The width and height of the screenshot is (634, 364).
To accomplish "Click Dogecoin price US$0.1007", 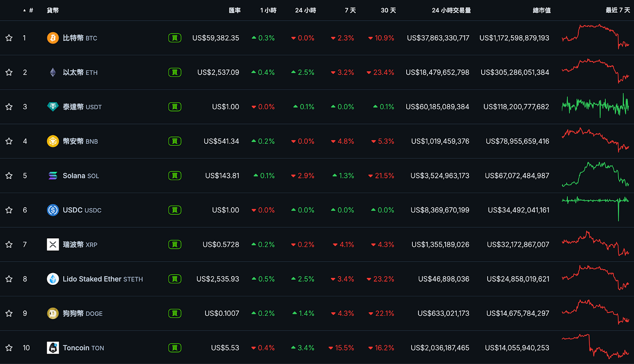I will pyautogui.click(x=222, y=313).
